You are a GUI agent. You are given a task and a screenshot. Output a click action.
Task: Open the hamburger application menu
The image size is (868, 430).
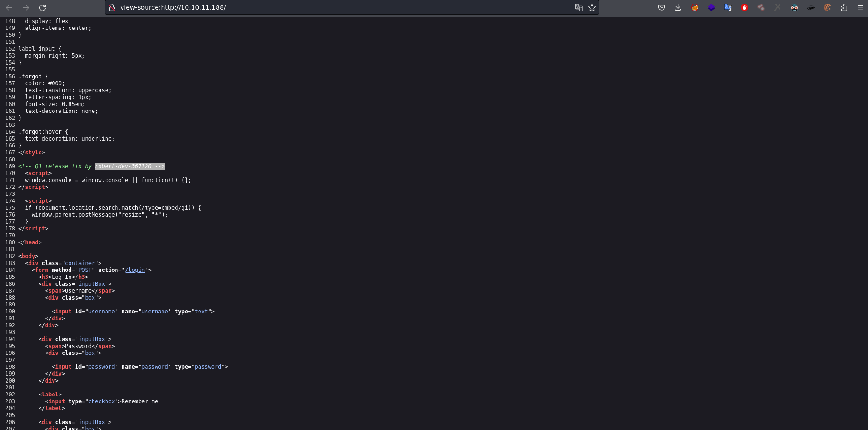860,7
